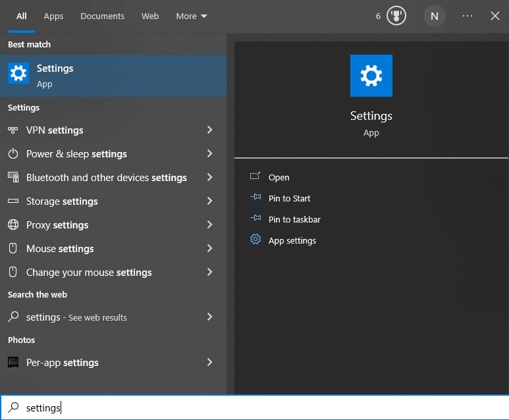Expand the Mouse settings chevron arrow
The width and height of the screenshot is (509, 420).
coord(209,249)
